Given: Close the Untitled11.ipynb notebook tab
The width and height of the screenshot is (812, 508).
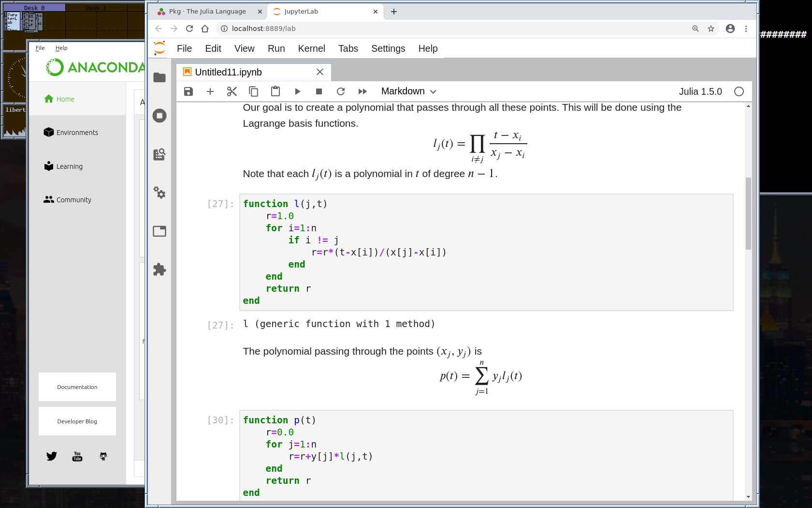Looking at the screenshot, I should coord(320,72).
